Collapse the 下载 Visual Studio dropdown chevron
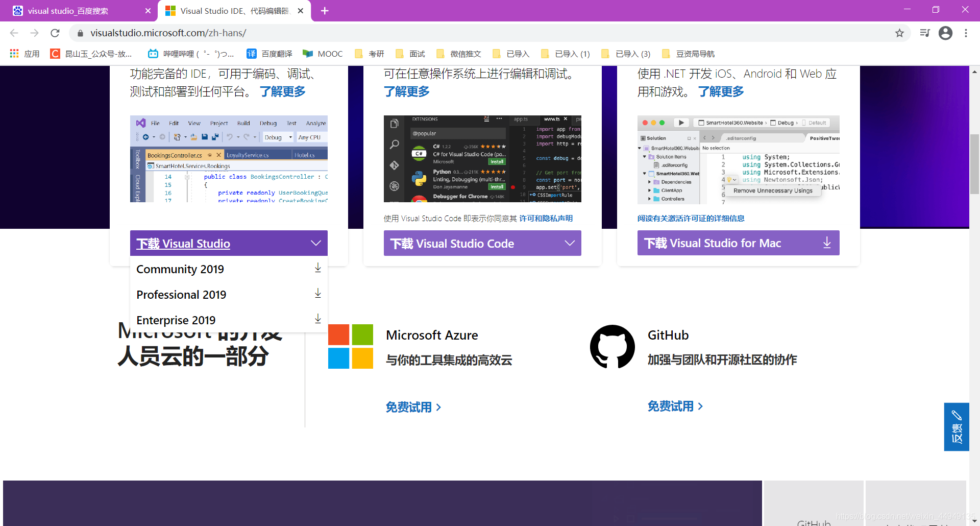 [x=316, y=243]
